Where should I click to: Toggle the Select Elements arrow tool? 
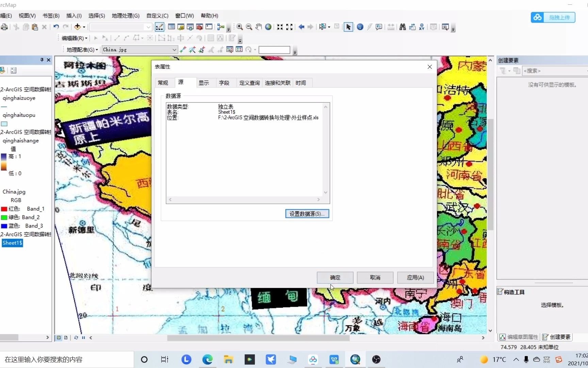pyautogui.click(x=348, y=27)
